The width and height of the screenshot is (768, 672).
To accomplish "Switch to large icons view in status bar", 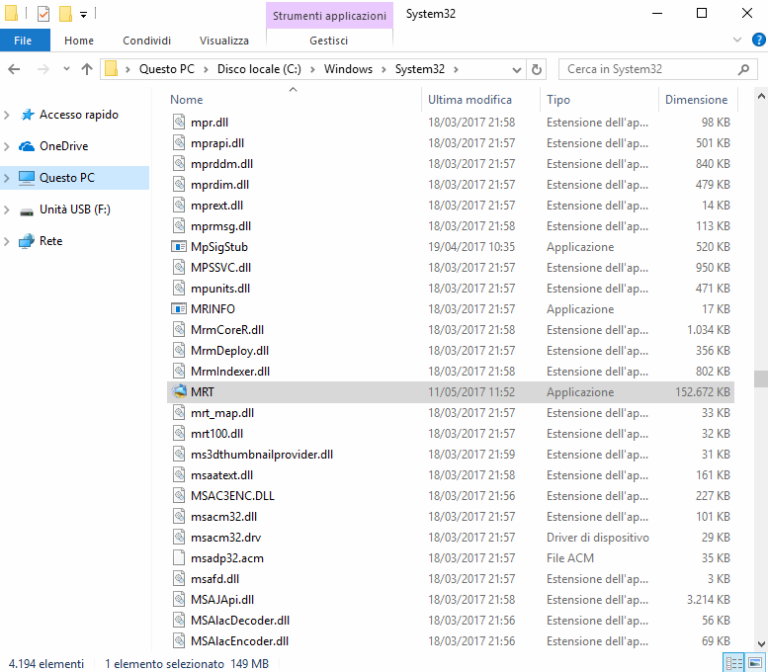I will pyautogui.click(x=755, y=663).
